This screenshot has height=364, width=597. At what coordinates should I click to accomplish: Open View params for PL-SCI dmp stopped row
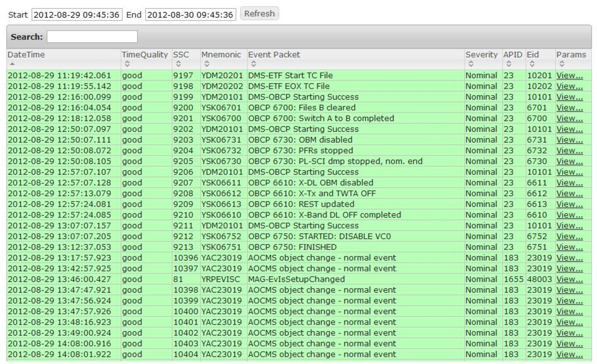click(x=569, y=161)
